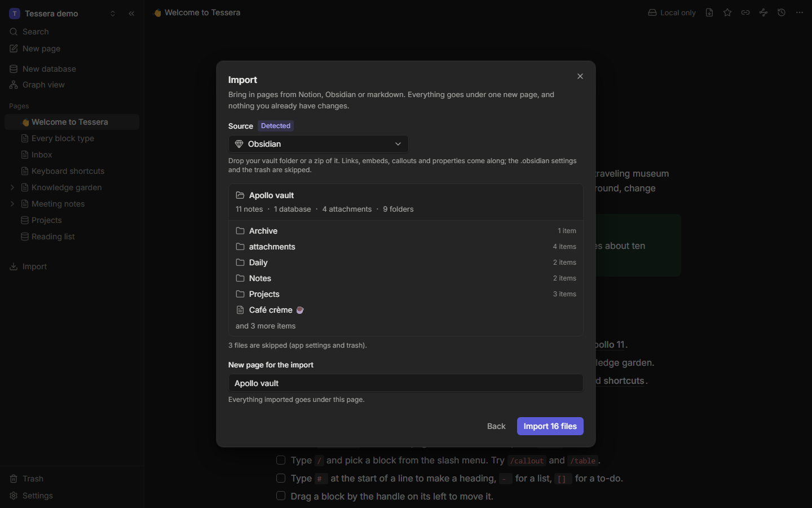Open the page graph connections icon

click(x=764, y=12)
